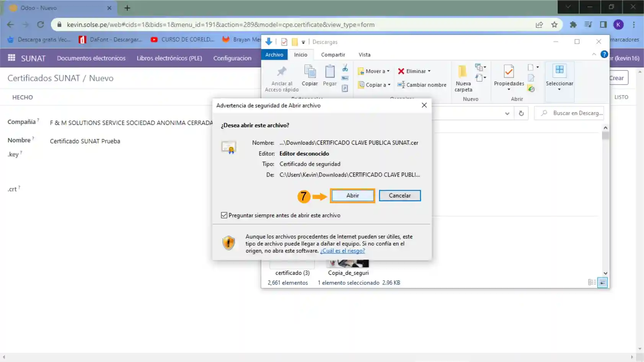The image size is (644, 362).
Task: Open the Archivo tab in Descargas window
Action: click(x=274, y=55)
